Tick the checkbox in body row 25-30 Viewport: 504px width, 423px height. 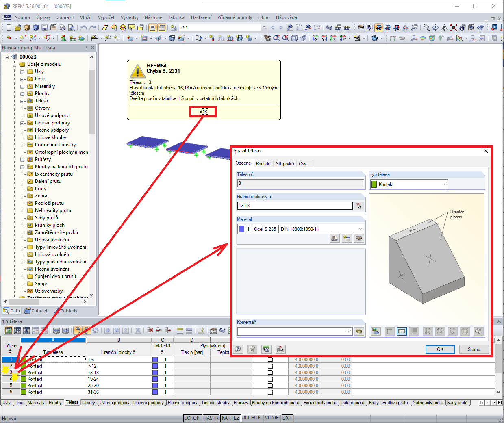click(x=270, y=386)
